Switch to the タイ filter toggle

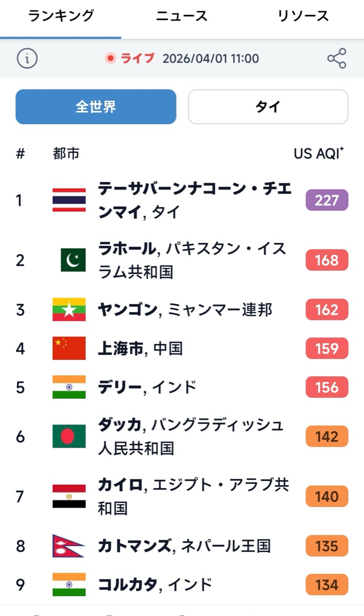[x=268, y=107]
